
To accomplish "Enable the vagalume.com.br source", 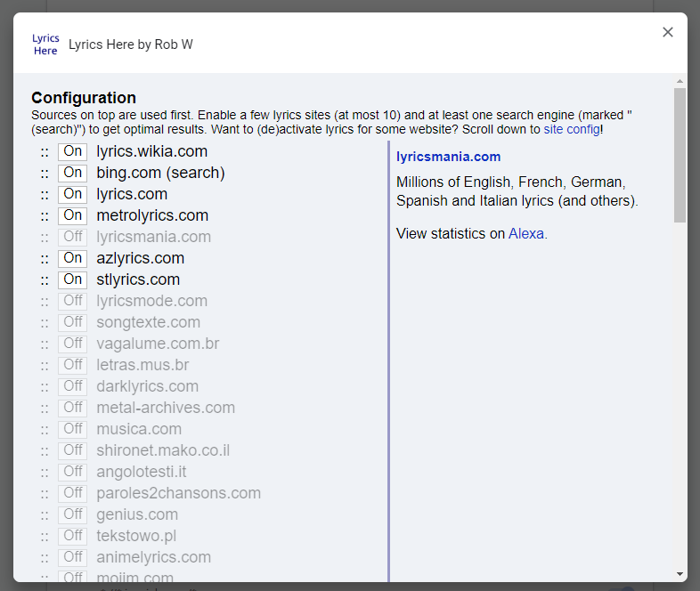I will click(x=72, y=344).
